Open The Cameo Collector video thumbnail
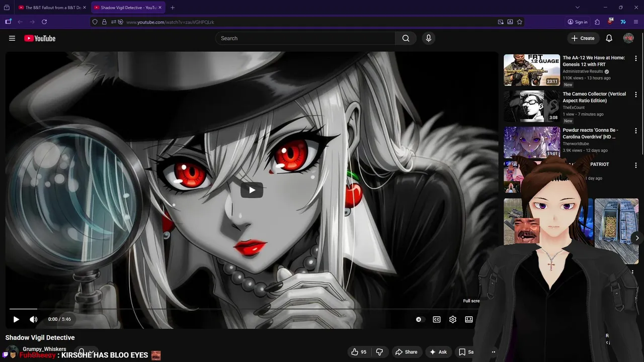The height and width of the screenshot is (362, 644). click(x=532, y=106)
